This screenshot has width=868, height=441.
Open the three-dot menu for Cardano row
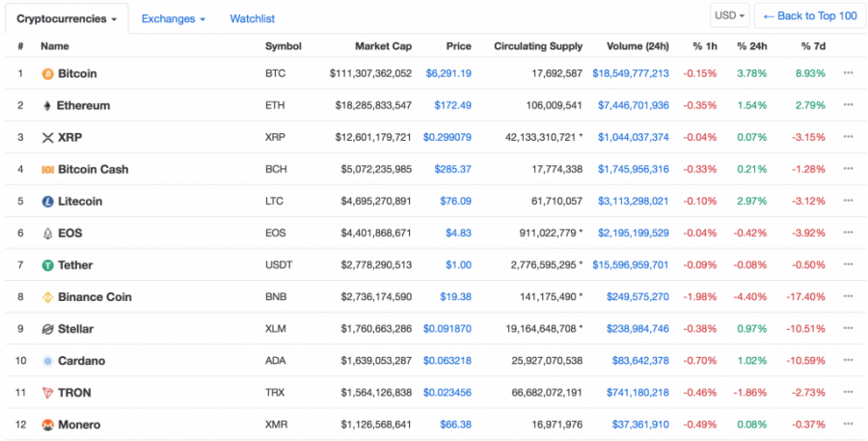click(848, 360)
